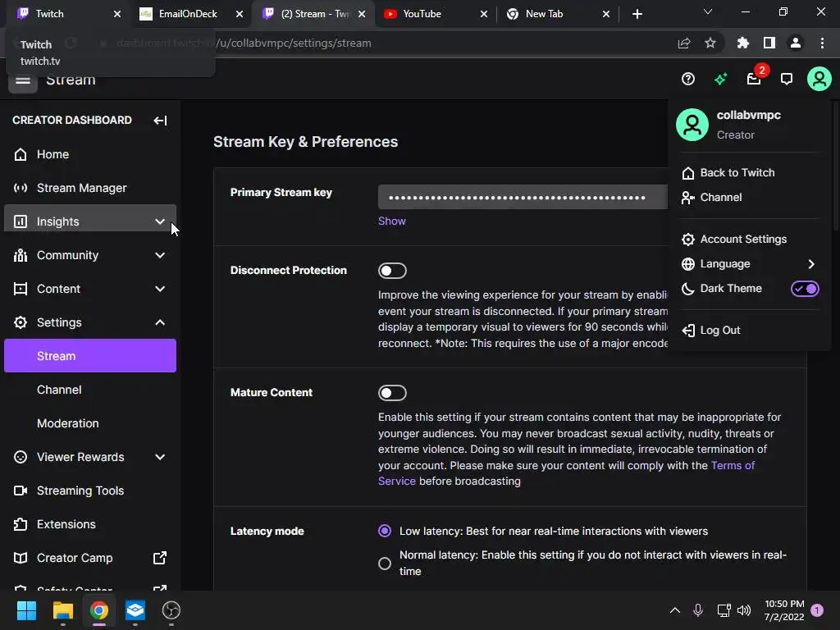
Task: Open File Explorer from the taskbar
Action: (62, 610)
